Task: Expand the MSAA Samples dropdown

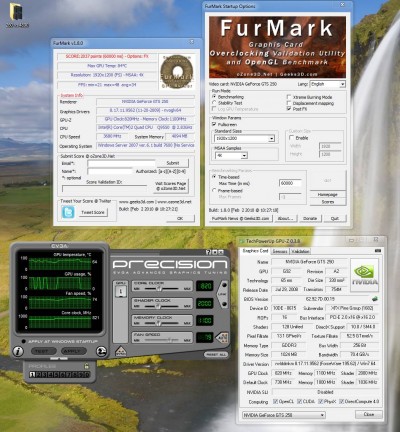Action: (x=231, y=155)
